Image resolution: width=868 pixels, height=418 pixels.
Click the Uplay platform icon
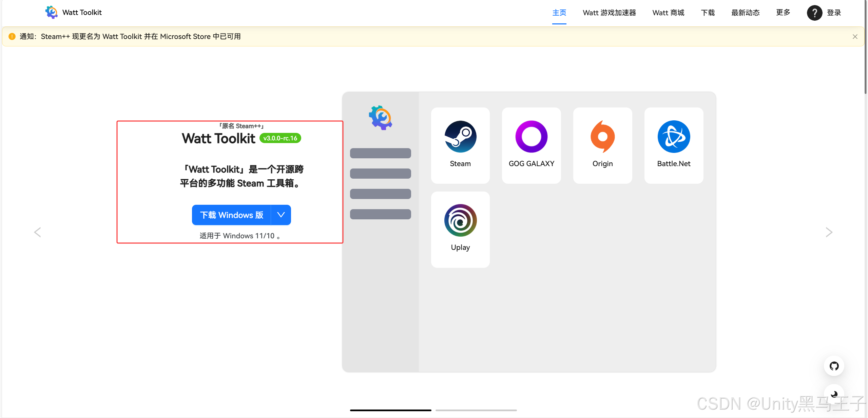(460, 220)
